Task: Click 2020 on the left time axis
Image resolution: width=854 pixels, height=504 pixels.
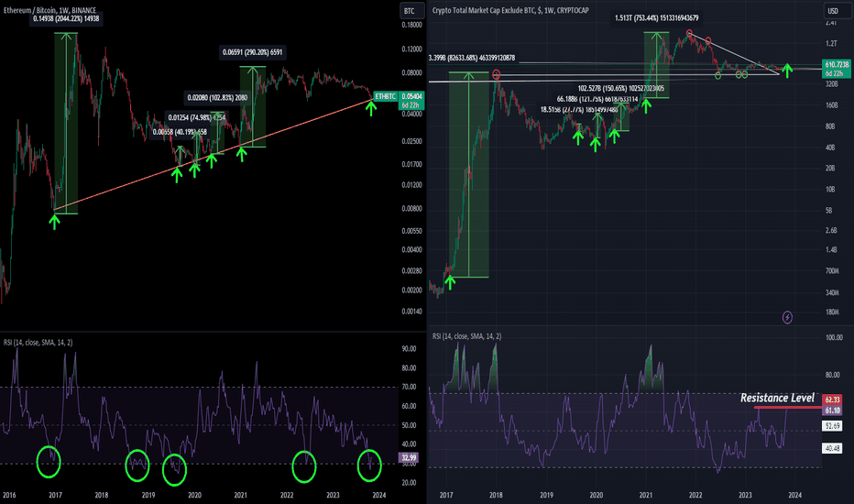Action: (x=194, y=495)
